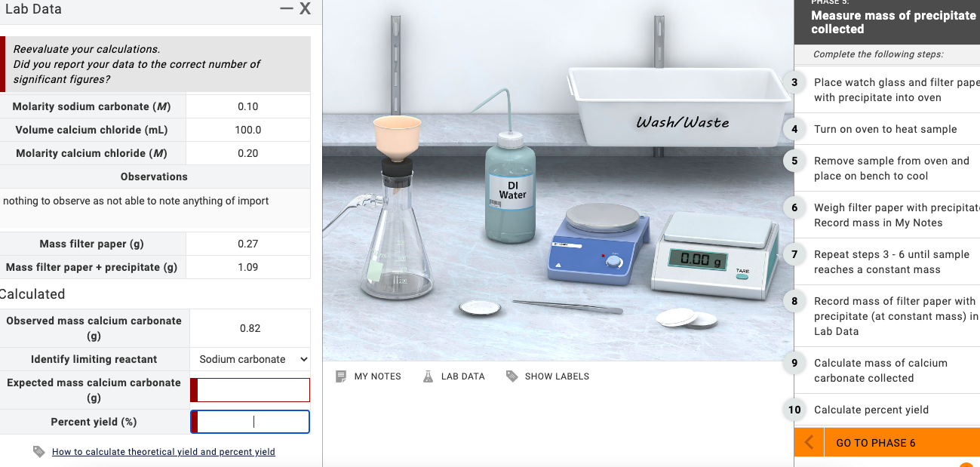Viewport: 980px width, 467px height.
Task: Select step 4 Turn on oven
Action: (x=887, y=129)
